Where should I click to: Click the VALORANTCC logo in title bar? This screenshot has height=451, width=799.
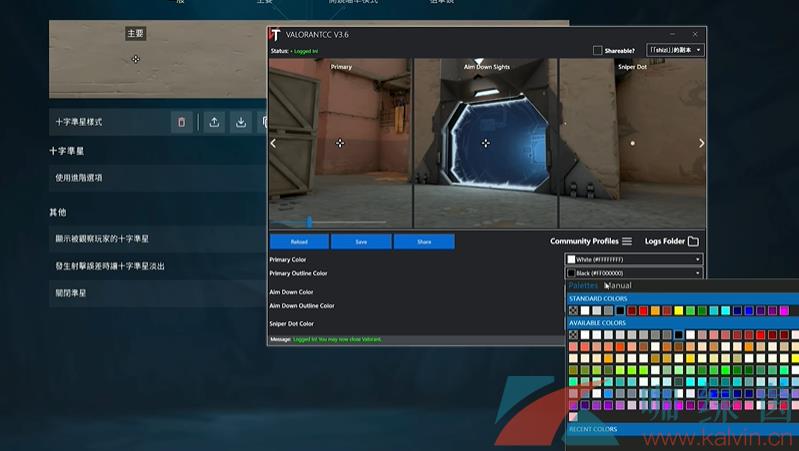coord(275,35)
